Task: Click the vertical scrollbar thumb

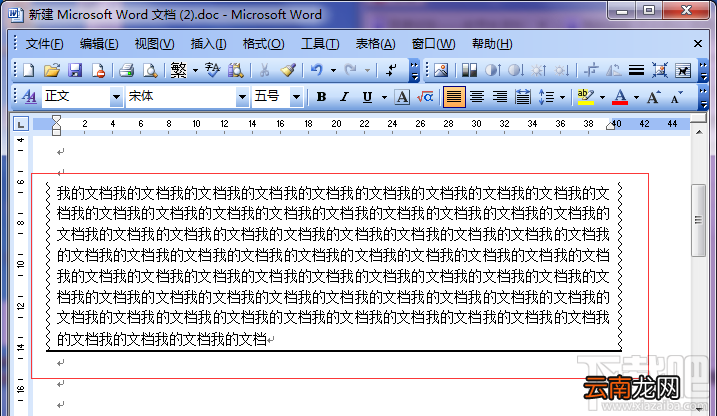Action: [x=698, y=220]
